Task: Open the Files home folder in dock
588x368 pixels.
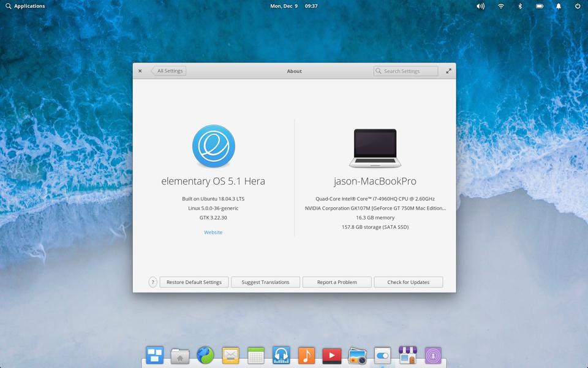Action: point(180,356)
